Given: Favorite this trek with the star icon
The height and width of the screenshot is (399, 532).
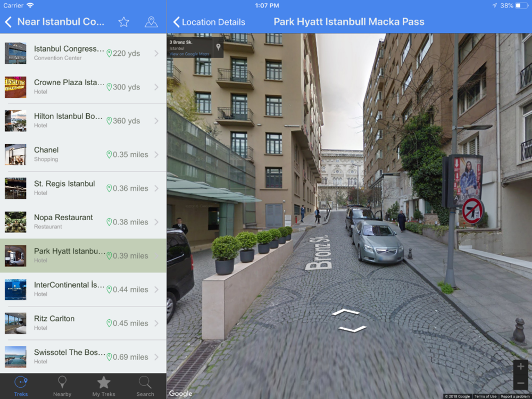Looking at the screenshot, I should tap(123, 22).
